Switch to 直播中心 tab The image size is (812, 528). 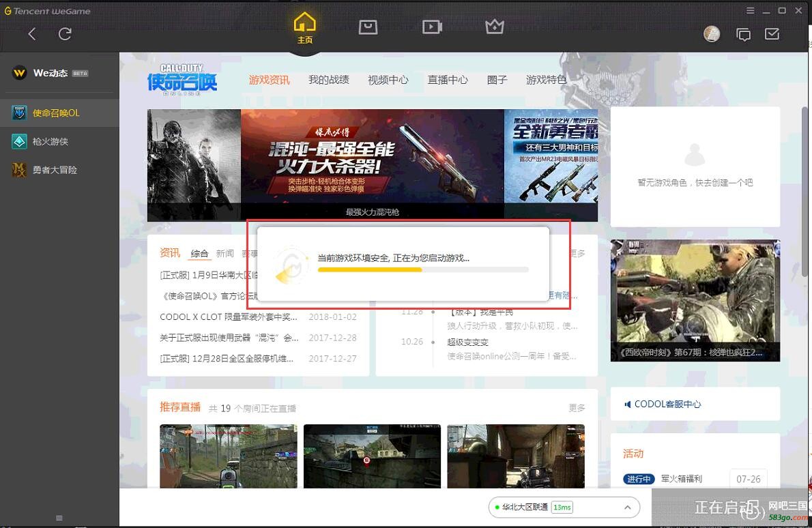pos(448,80)
